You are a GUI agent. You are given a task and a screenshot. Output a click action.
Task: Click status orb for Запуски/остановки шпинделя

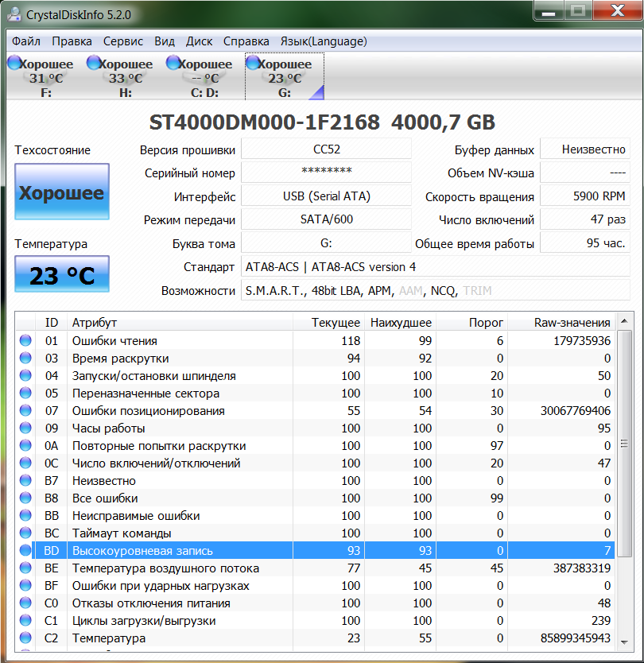[25, 375]
